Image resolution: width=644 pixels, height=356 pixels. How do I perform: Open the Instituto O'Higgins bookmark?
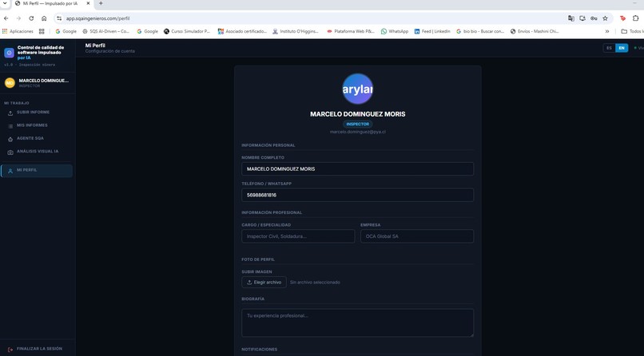(296, 31)
